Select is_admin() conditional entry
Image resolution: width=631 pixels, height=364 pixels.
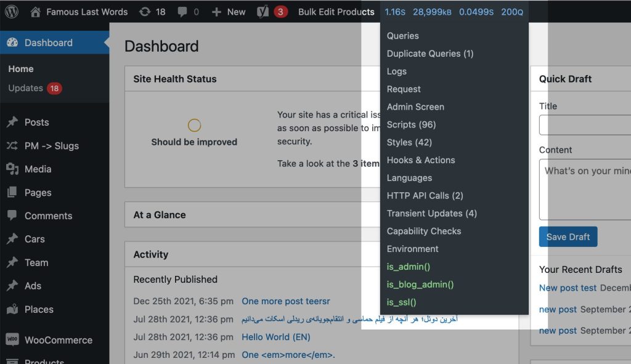click(x=409, y=267)
